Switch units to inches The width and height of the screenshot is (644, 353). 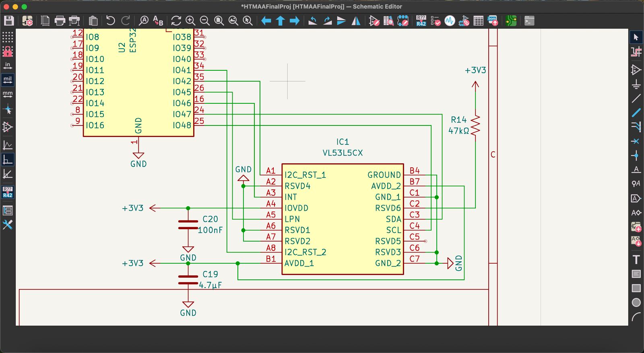click(x=8, y=66)
